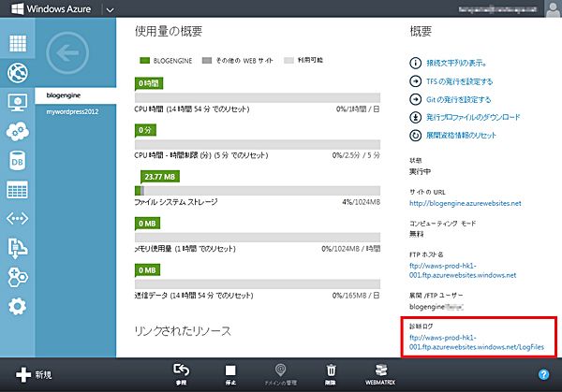The height and width of the screenshot is (392, 562).
Task: Open the document import icon in sidebar
Action: (18, 248)
